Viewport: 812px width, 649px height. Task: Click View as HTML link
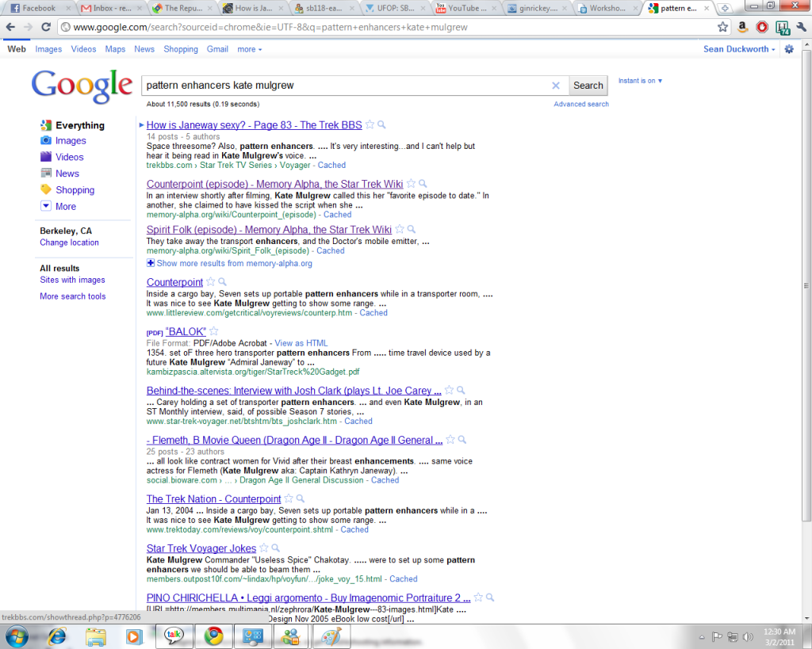point(301,343)
